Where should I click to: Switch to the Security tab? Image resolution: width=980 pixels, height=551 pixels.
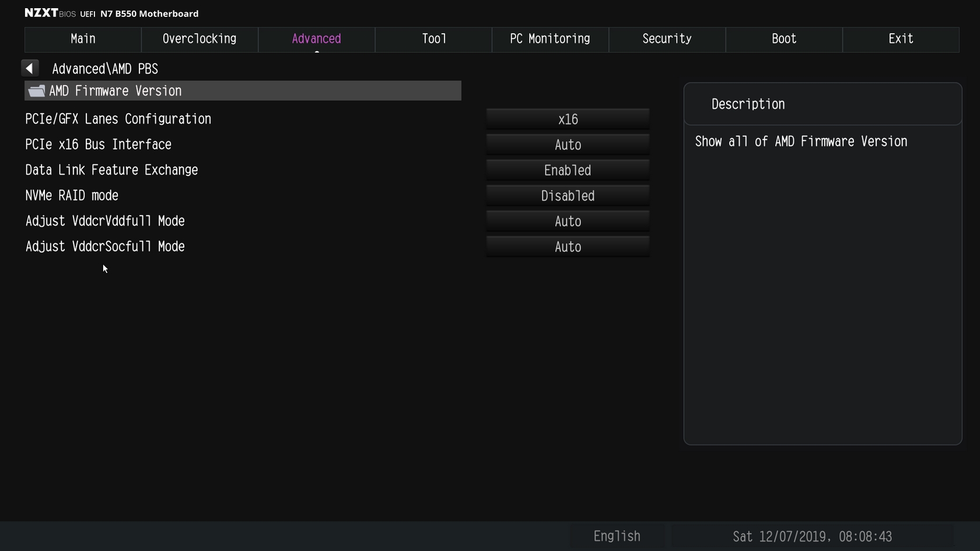point(667,39)
